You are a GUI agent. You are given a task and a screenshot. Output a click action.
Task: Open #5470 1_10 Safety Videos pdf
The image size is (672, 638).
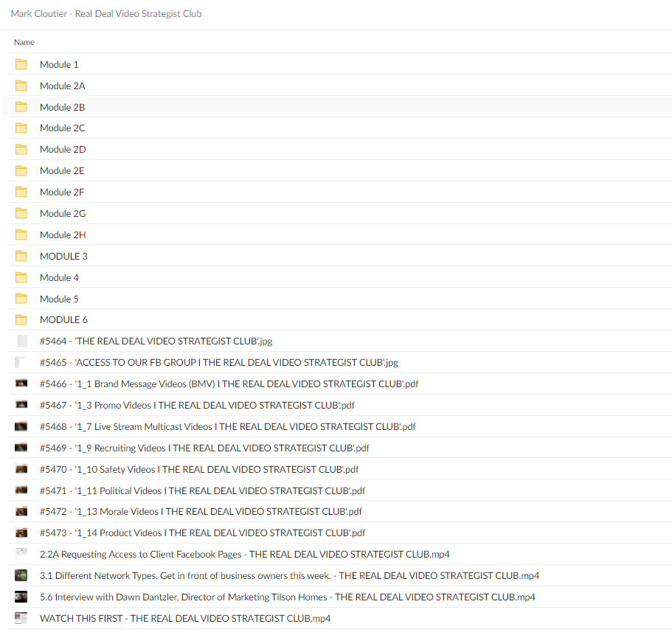199,470
